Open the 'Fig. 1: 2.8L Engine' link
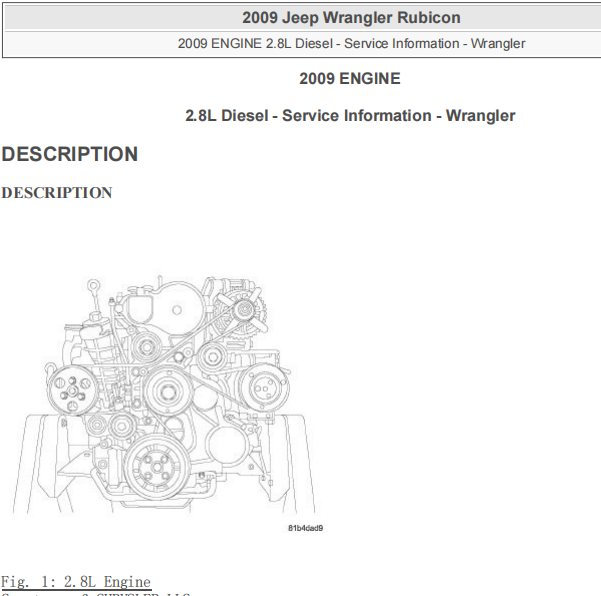Image resolution: width=601 pixels, height=596 pixels. pos(76,582)
